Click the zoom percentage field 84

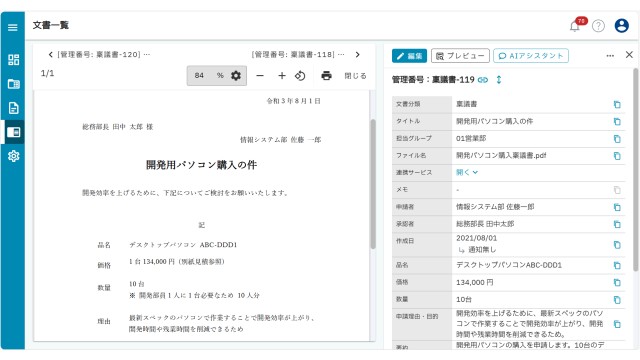[x=200, y=76]
